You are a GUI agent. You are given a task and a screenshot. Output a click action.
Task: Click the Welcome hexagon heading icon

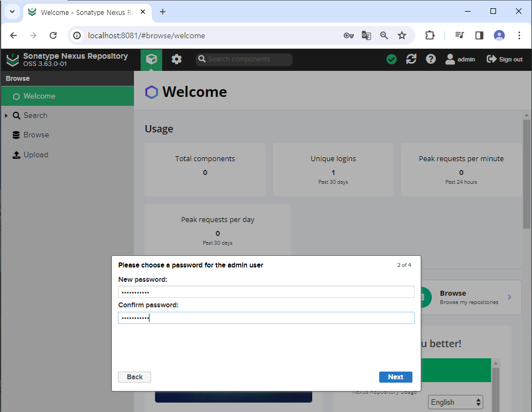151,92
